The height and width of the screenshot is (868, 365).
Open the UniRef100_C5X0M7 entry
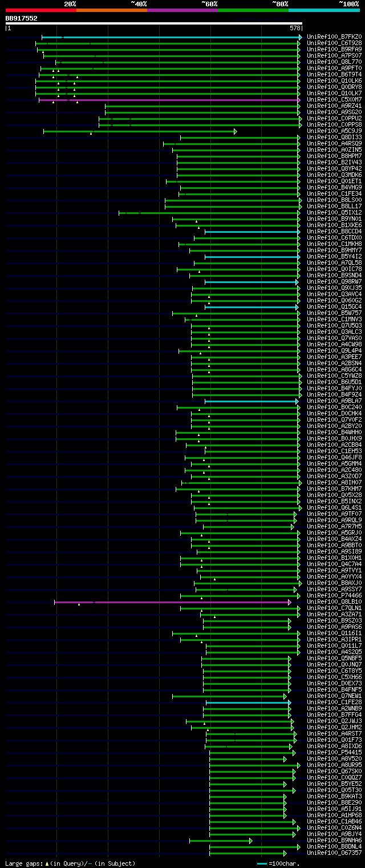coord(334,99)
